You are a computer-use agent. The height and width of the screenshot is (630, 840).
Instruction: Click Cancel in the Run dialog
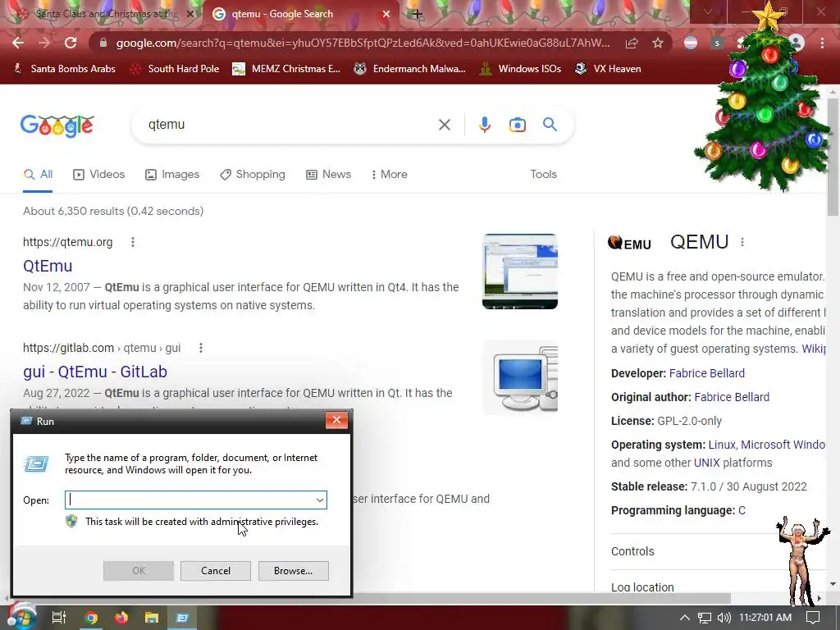(x=216, y=571)
